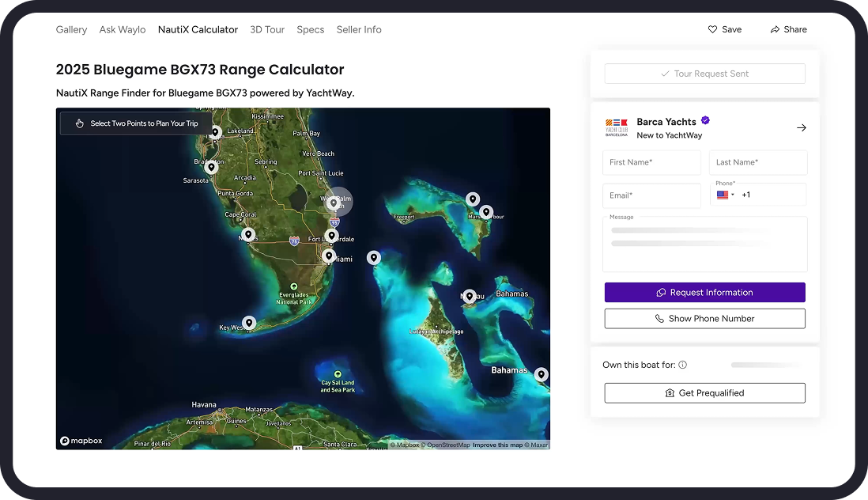Open the Improve this map link

click(x=498, y=445)
